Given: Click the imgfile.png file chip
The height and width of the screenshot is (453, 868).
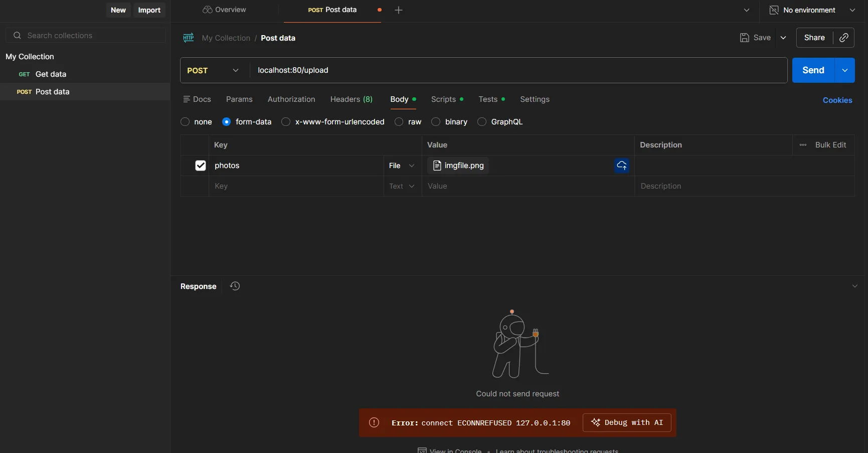Looking at the screenshot, I should [458, 166].
